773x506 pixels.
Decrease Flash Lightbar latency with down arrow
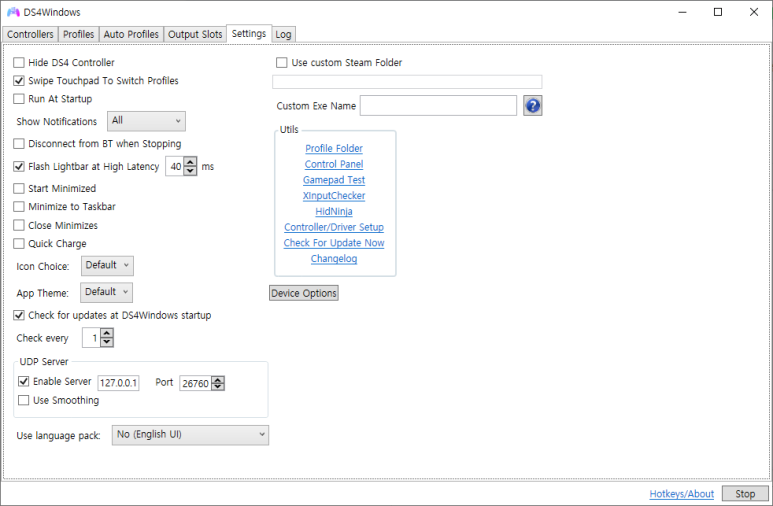click(190, 171)
